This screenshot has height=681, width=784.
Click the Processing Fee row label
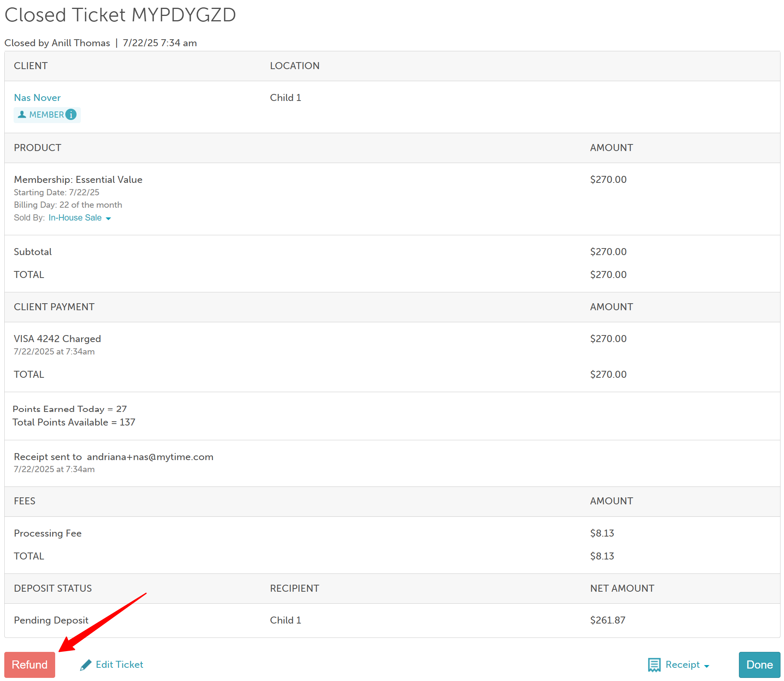[x=48, y=533]
